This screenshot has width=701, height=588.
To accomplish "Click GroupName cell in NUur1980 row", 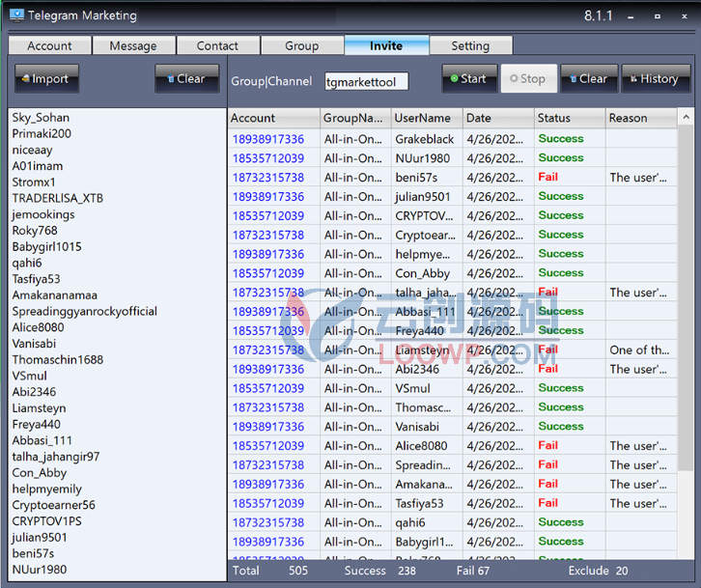I will coord(353,158).
